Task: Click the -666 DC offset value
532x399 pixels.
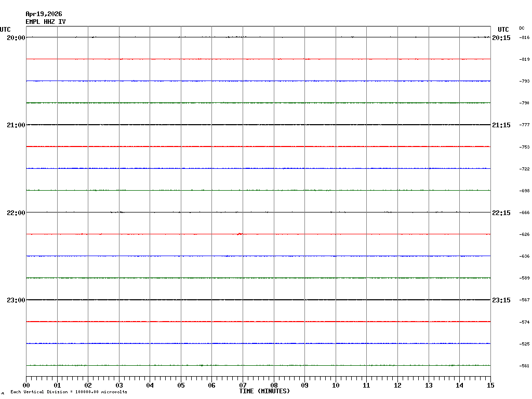Action: click(x=524, y=213)
